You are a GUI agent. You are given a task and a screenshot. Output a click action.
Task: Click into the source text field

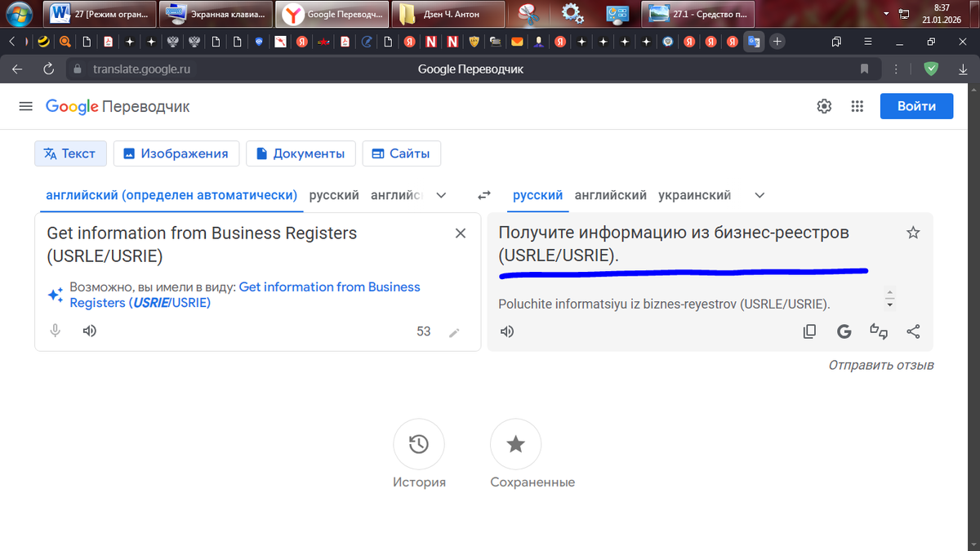tap(245, 245)
